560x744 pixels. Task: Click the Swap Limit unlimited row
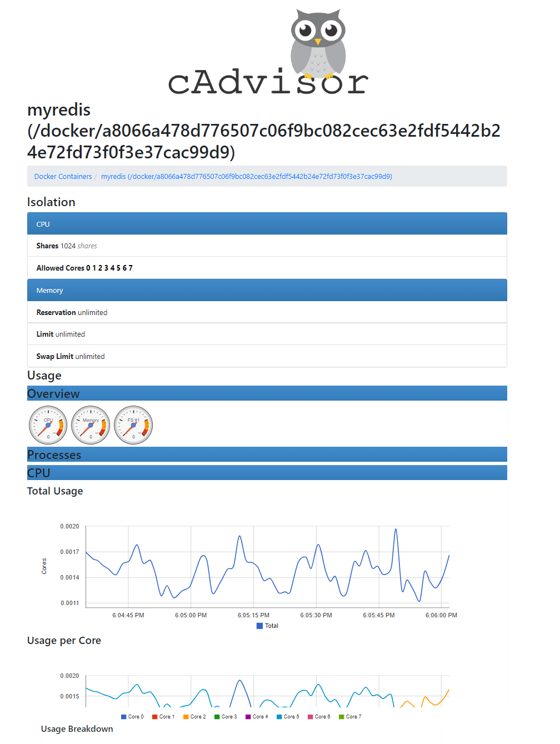pos(267,356)
